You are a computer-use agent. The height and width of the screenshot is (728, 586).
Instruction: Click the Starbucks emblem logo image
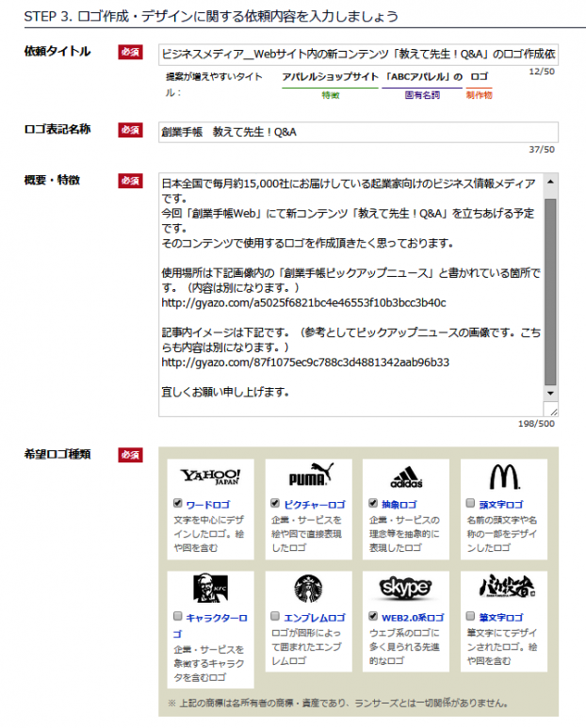tap(308, 589)
